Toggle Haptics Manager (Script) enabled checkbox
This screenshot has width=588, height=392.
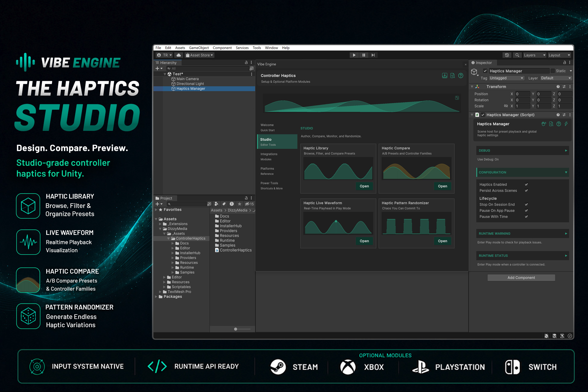483,115
